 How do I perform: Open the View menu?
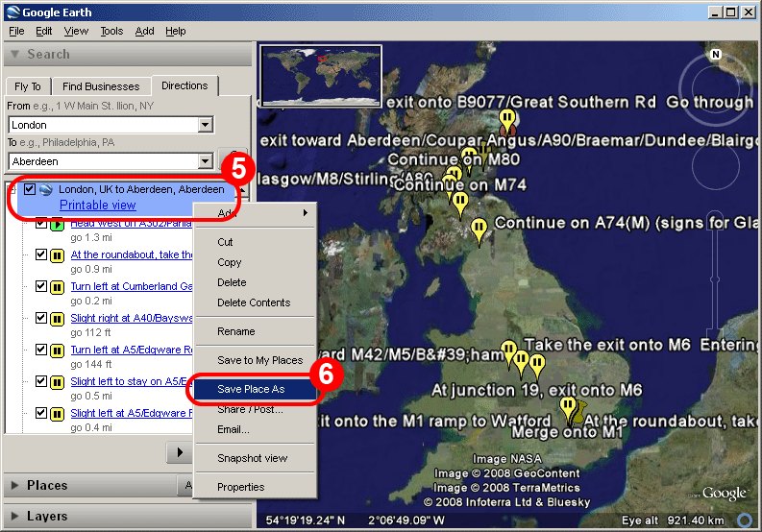click(x=76, y=31)
